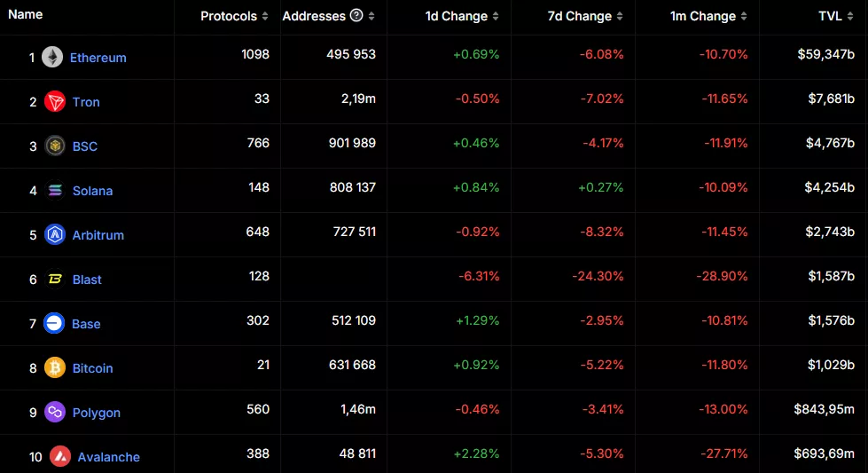The height and width of the screenshot is (473, 868).
Task: Click the Name column header
Action: (x=26, y=15)
